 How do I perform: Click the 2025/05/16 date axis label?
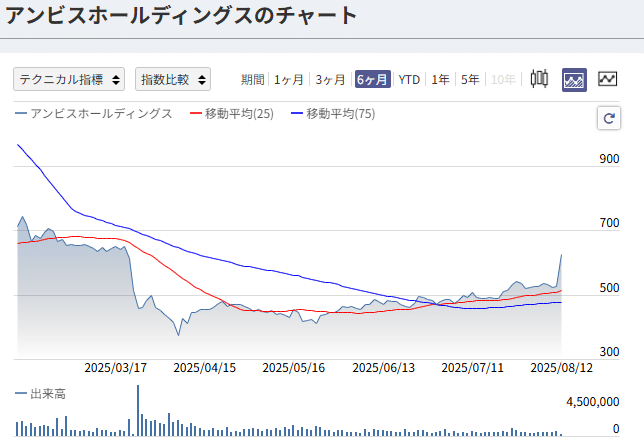[x=294, y=368]
